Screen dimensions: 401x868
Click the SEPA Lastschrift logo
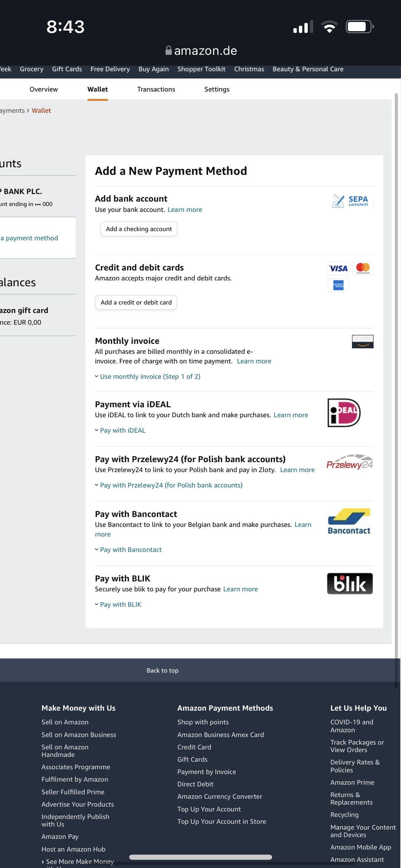click(x=350, y=201)
